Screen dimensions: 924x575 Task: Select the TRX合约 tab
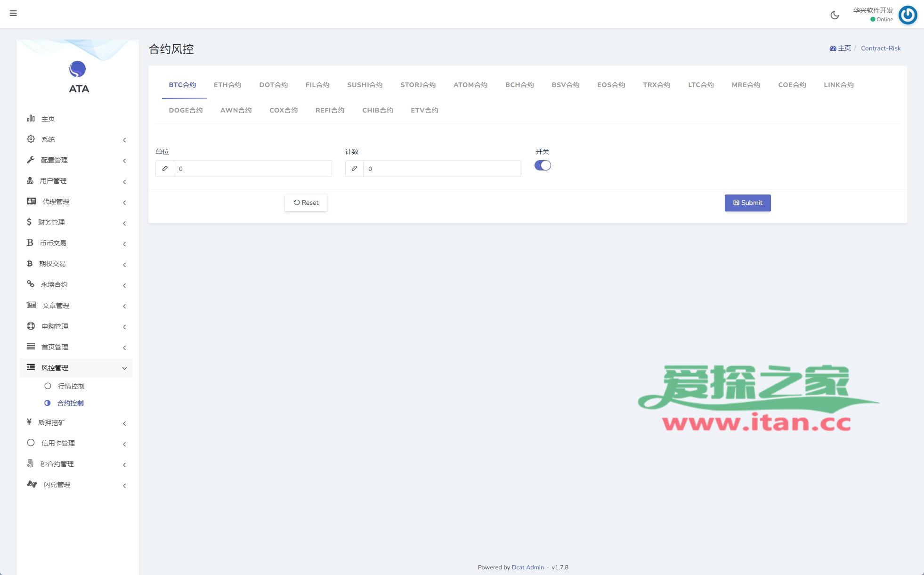coord(657,85)
